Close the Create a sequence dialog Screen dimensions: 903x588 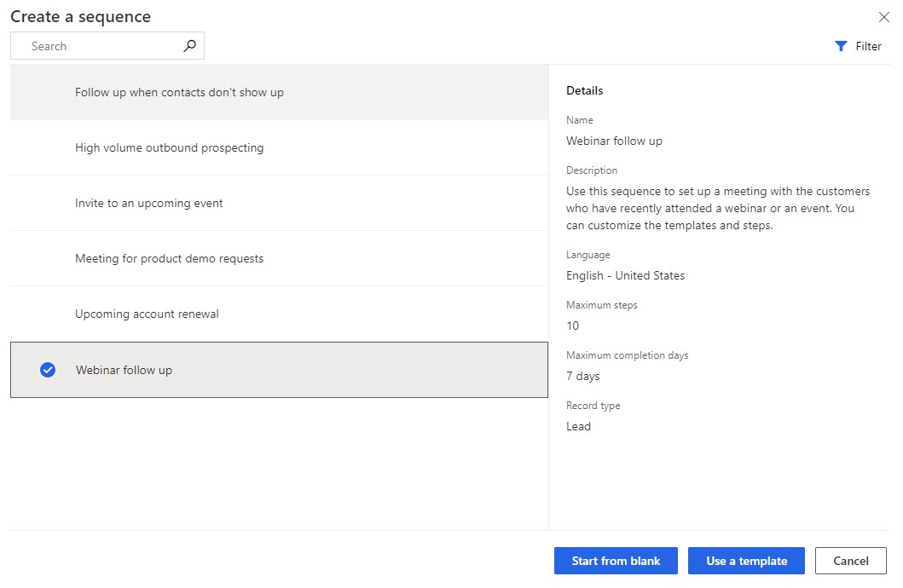pos(884,17)
